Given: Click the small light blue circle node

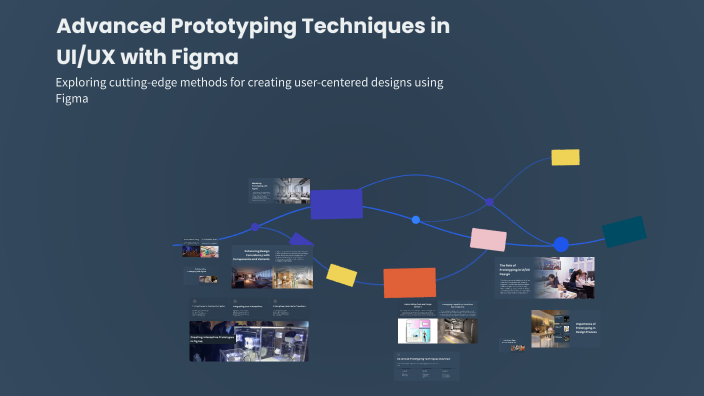Looking at the screenshot, I should (416, 220).
